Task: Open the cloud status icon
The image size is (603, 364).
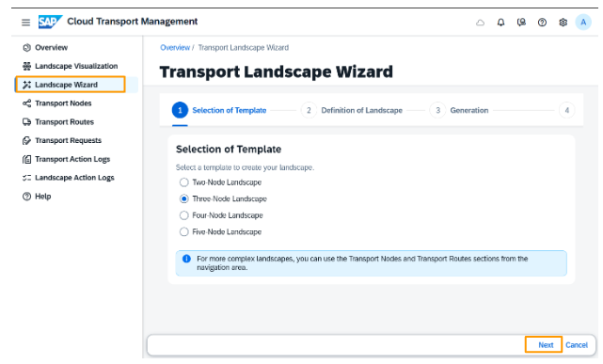Action: click(481, 23)
